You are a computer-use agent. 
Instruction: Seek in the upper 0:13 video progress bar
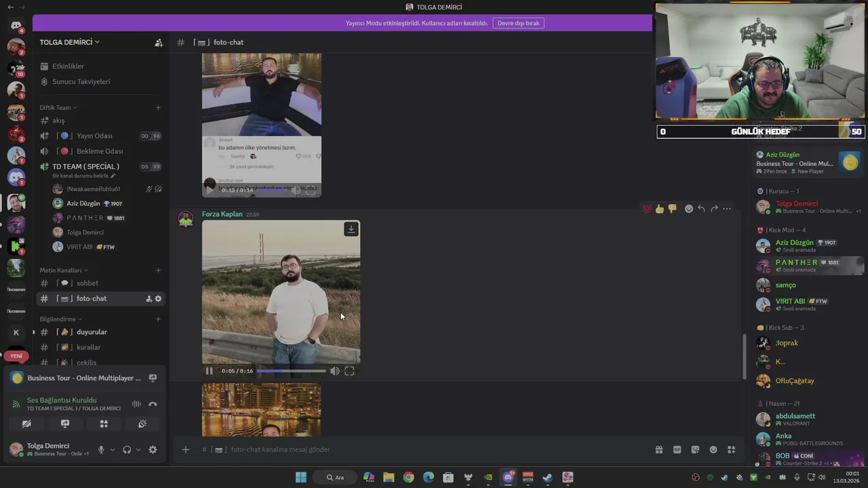pos(272,190)
